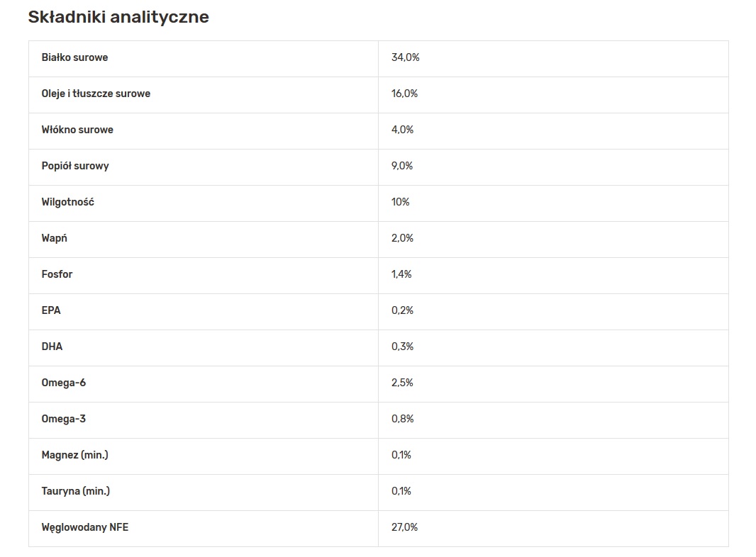756x557 pixels.
Task: Click the 1,4% Fosfor value
Action: point(401,274)
